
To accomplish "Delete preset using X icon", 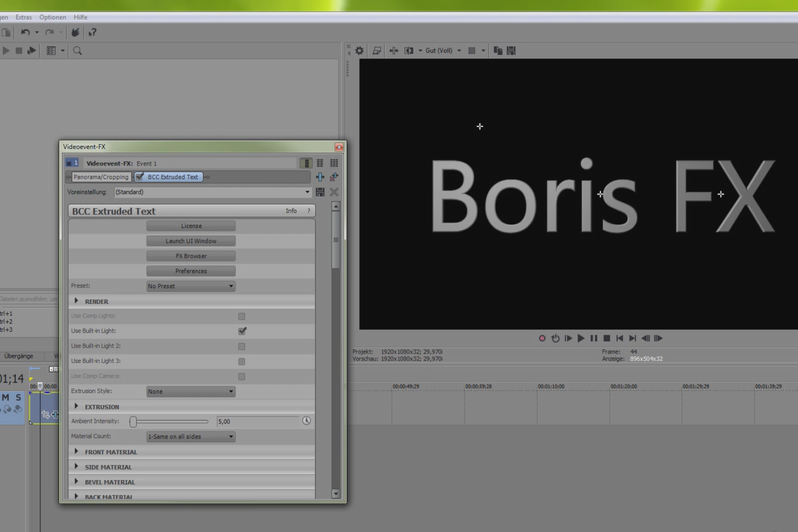I will click(334, 192).
